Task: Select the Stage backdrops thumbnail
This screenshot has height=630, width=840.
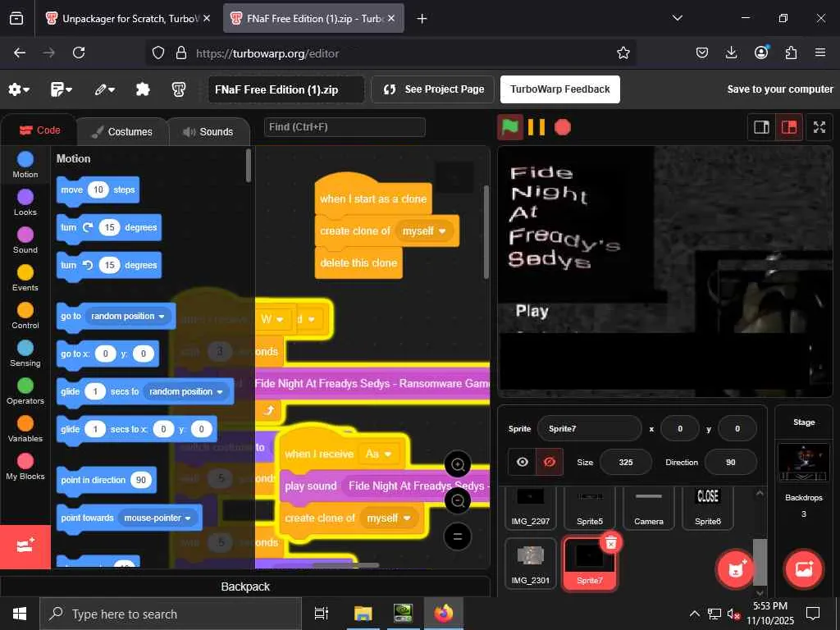Action: click(804, 463)
